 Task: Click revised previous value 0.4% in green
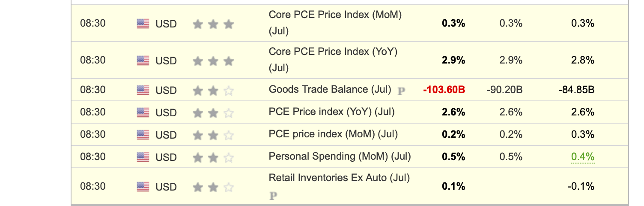click(582, 157)
